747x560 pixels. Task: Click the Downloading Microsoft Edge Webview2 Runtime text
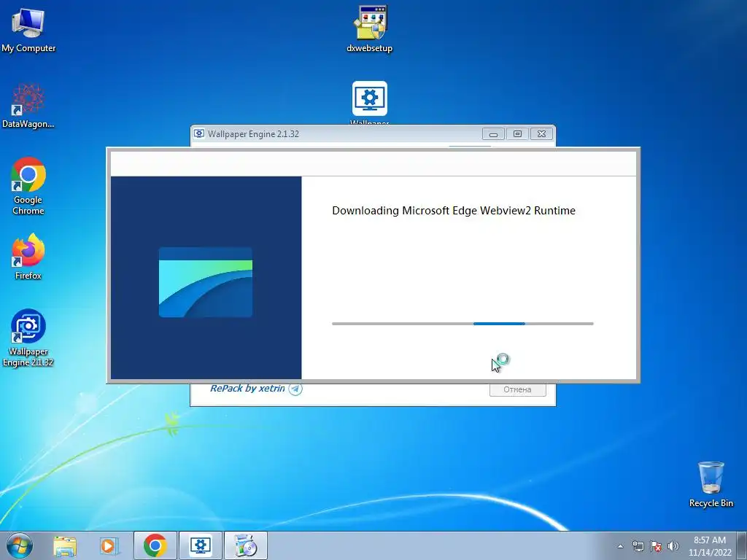pos(454,211)
